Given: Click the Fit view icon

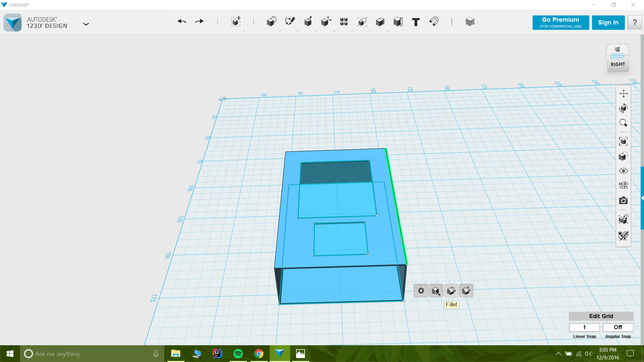Looking at the screenshot, I should [x=624, y=141].
